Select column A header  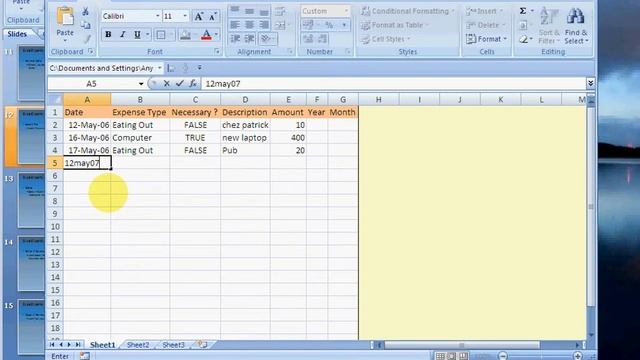(87, 99)
